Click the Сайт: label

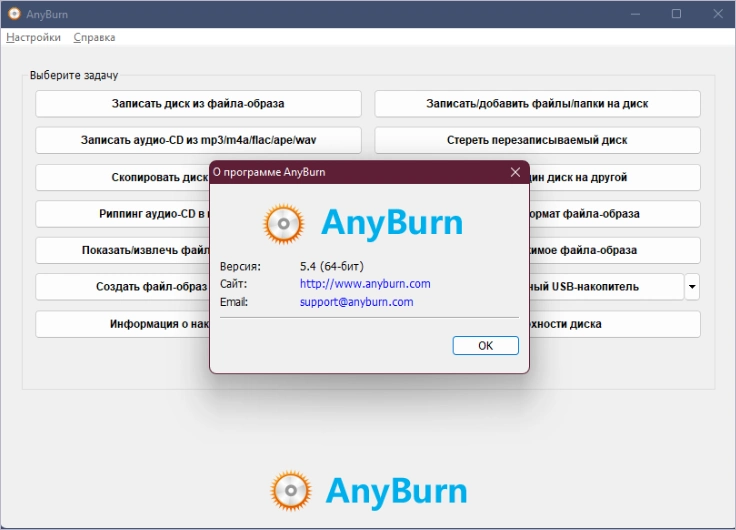(x=233, y=284)
